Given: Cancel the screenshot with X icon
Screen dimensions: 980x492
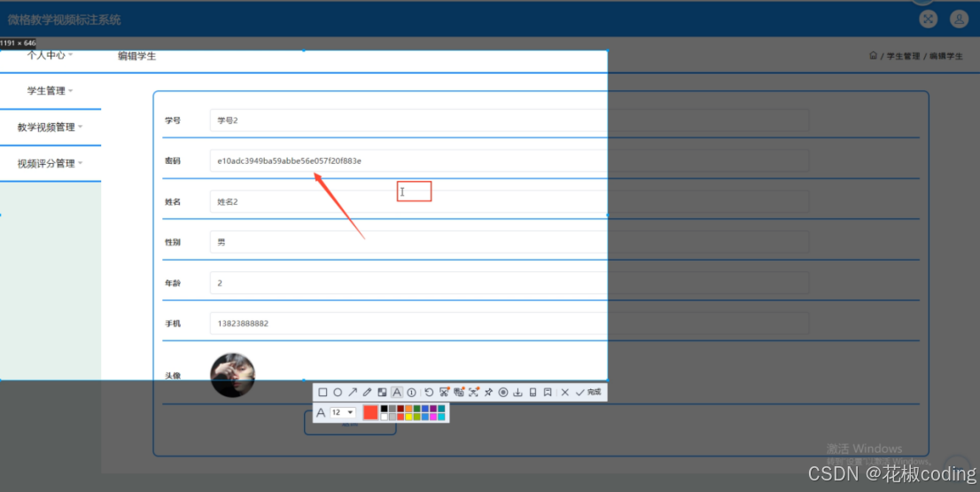Looking at the screenshot, I should pos(565,392).
